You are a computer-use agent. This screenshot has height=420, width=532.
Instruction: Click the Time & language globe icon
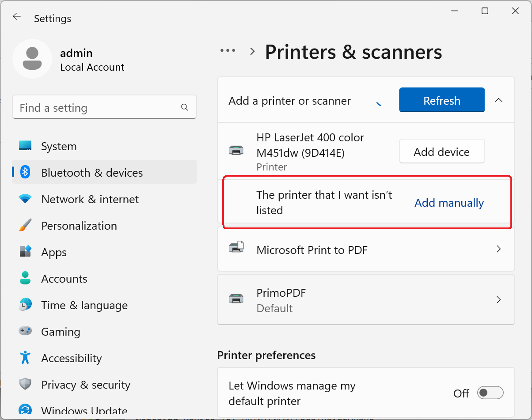(x=25, y=305)
